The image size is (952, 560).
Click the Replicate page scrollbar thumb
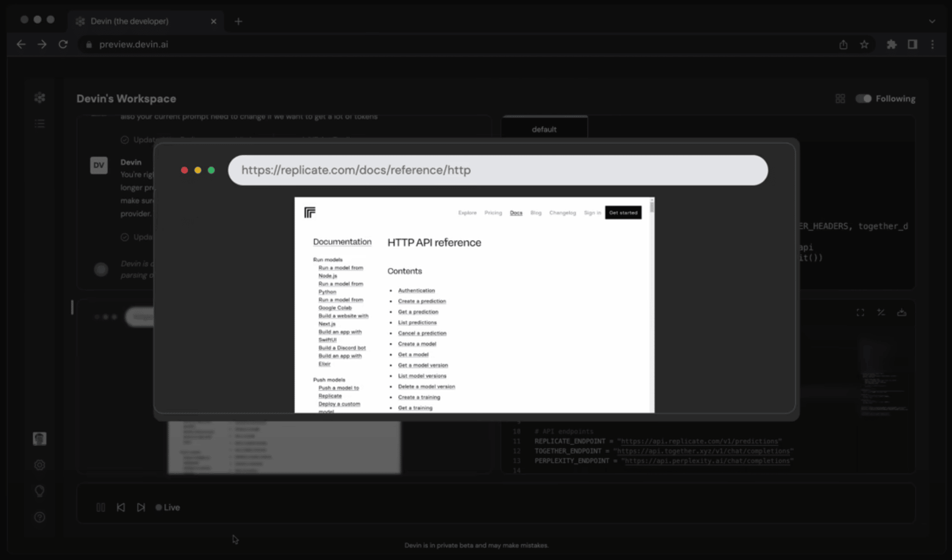652,206
